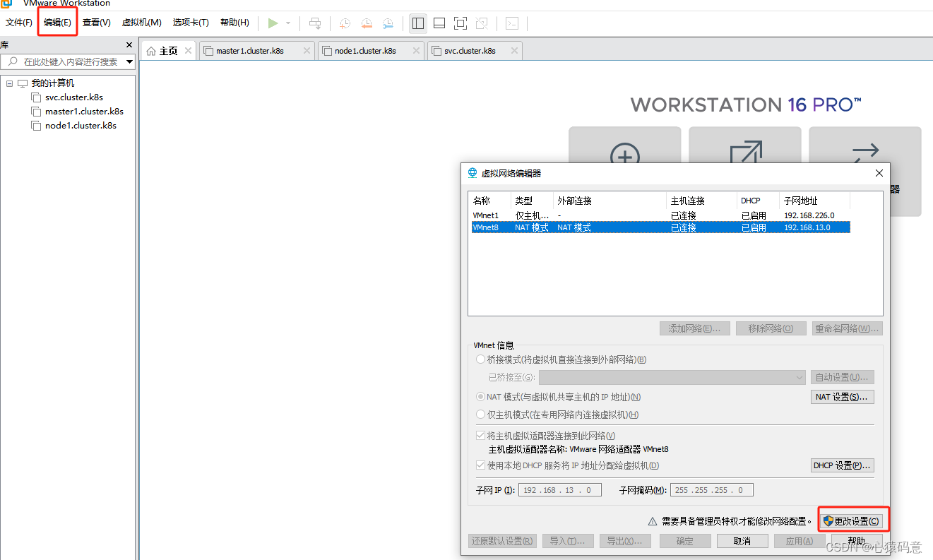Screen dimensions: 933x560
Task: Close the svc.cluster.k8s tab
Action: click(515, 51)
